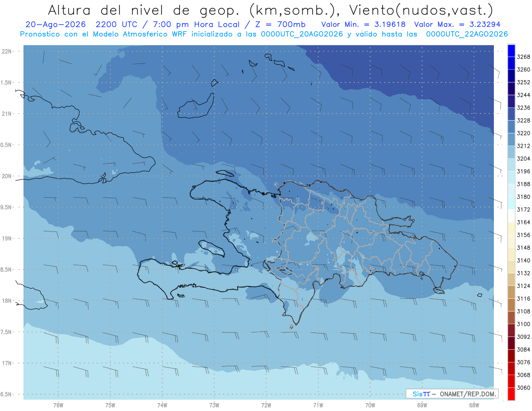Click the '72W' longitude label
Screen dimensions: 532x411
pos(266,405)
